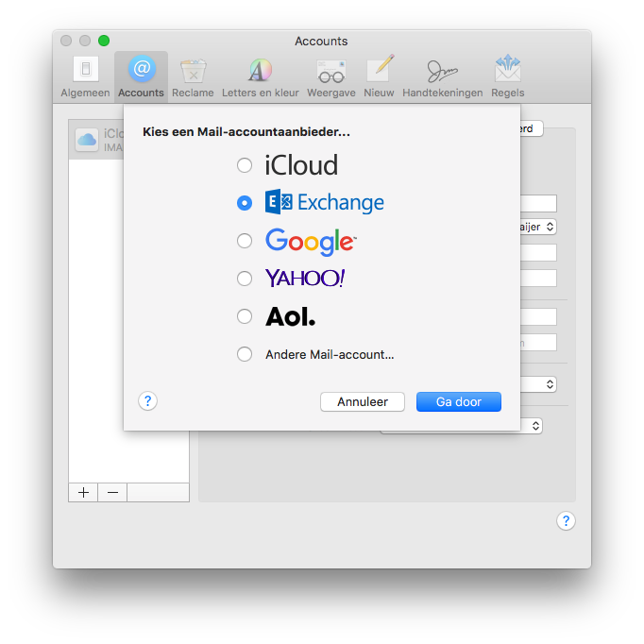Click the Andere Mail-account... label

pyautogui.click(x=330, y=354)
